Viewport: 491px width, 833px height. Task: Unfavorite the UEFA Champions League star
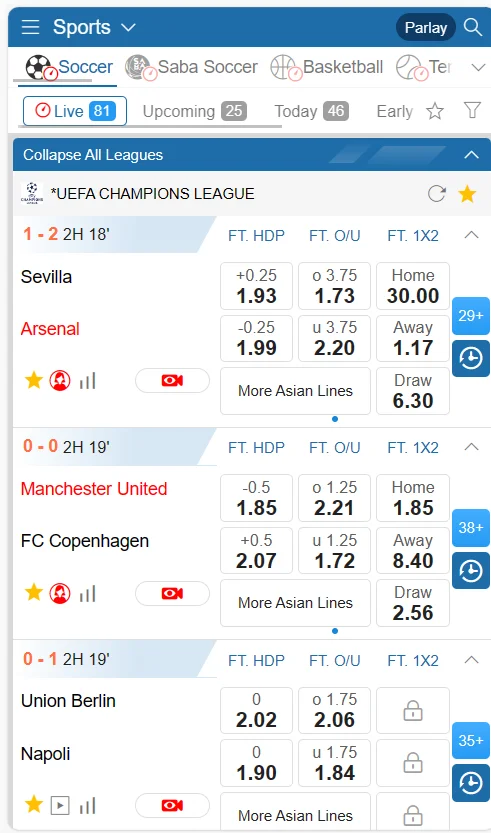467,194
